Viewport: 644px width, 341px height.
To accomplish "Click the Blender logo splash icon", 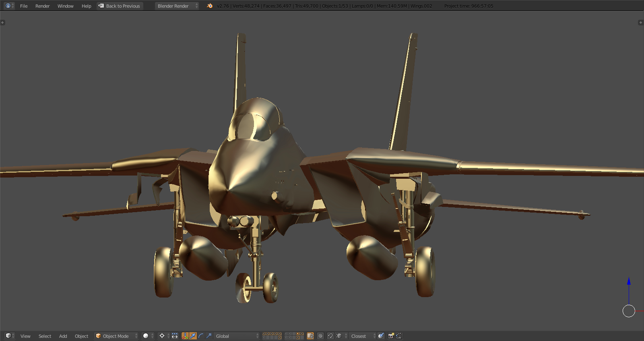I will point(210,6).
